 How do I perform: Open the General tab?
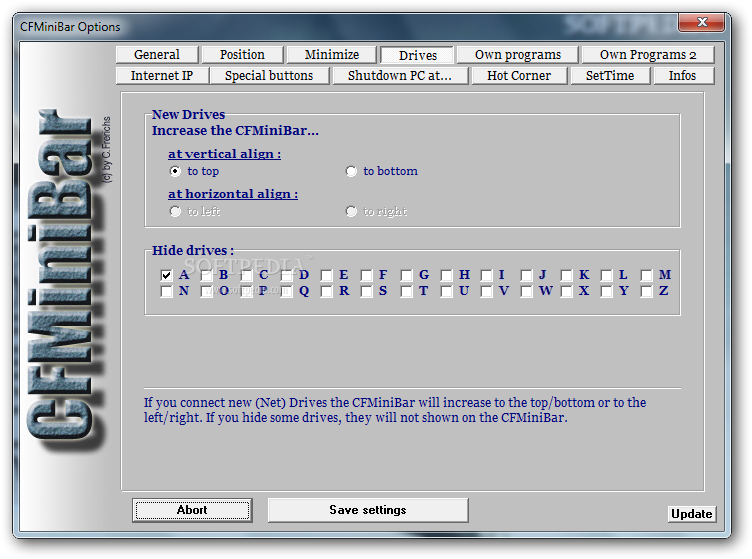[x=157, y=55]
